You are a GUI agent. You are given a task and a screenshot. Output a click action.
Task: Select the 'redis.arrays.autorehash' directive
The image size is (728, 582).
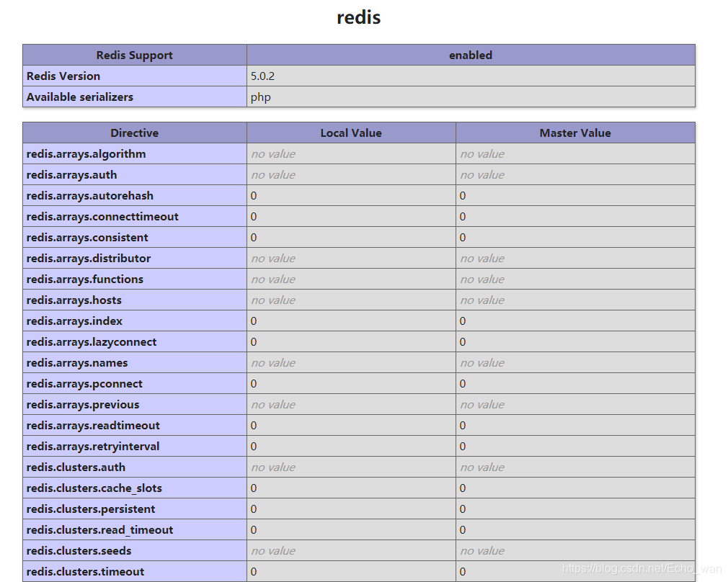tap(90, 196)
